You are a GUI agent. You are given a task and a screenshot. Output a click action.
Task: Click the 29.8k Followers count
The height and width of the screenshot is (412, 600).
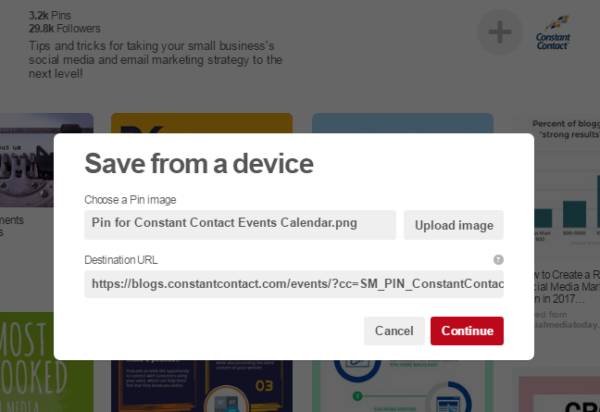[x=65, y=29]
